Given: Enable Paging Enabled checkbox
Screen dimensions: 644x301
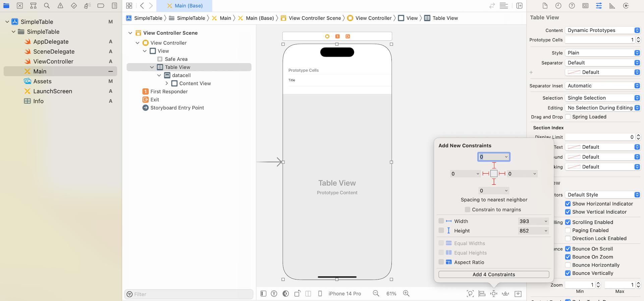Looking at the screenshot, I should [x=568, y=230].
